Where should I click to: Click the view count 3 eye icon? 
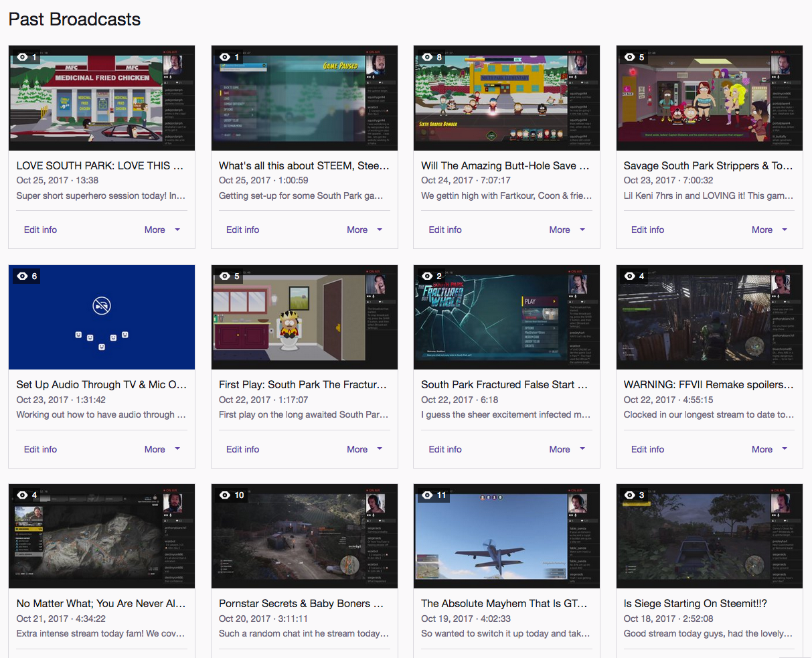(630, 495)
